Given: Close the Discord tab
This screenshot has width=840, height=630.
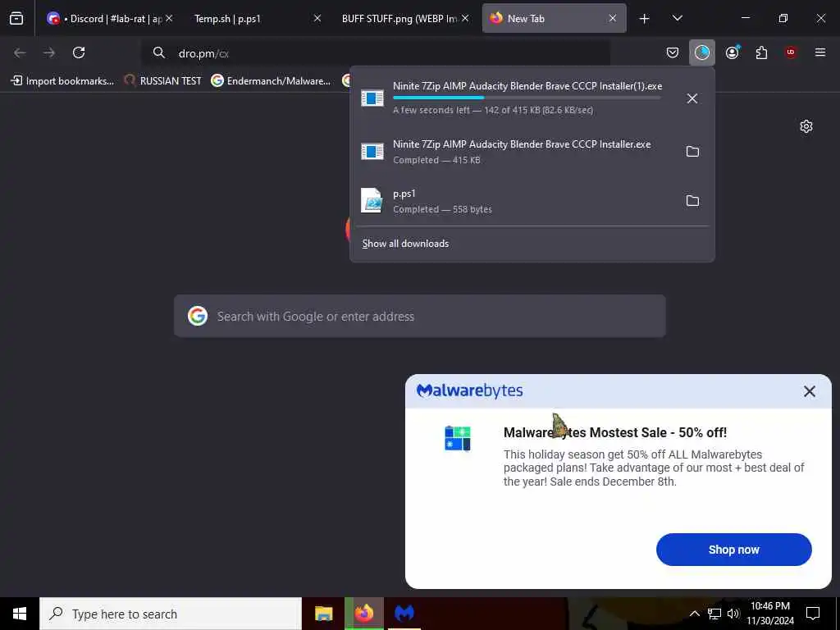Looking at the screenshot, I should click(169, 18).
